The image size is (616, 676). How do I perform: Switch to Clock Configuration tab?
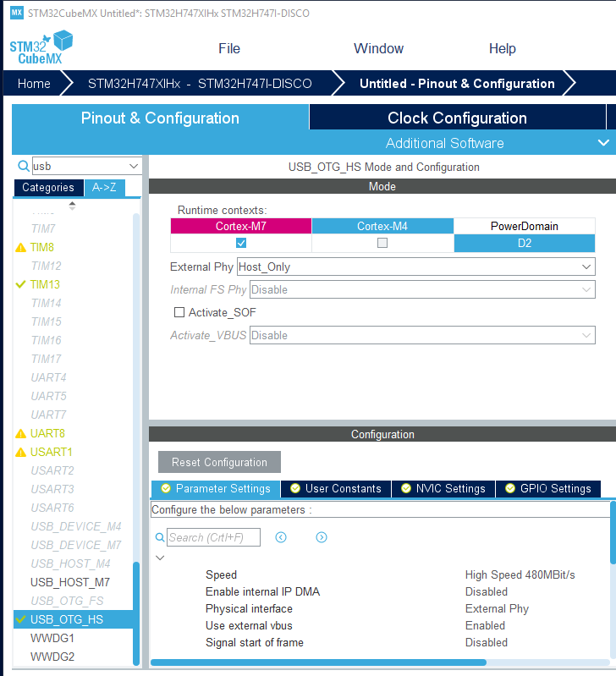pos(458,118)
